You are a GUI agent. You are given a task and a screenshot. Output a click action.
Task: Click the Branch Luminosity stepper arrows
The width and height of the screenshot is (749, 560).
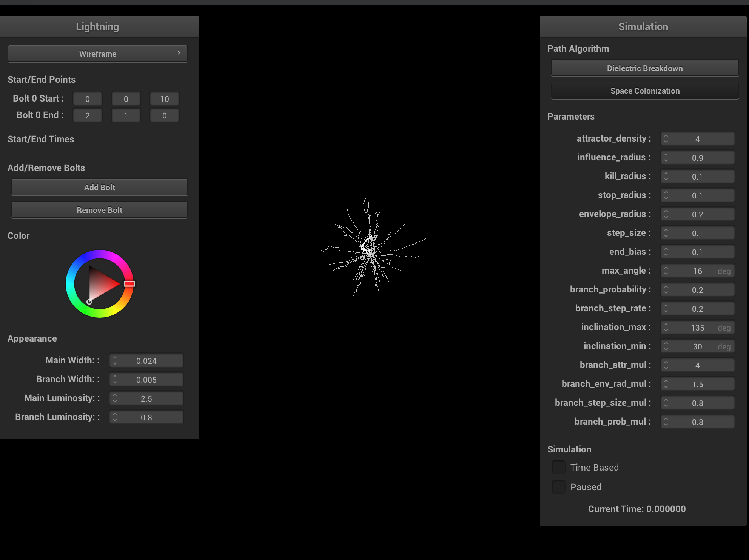pos(115,417)
